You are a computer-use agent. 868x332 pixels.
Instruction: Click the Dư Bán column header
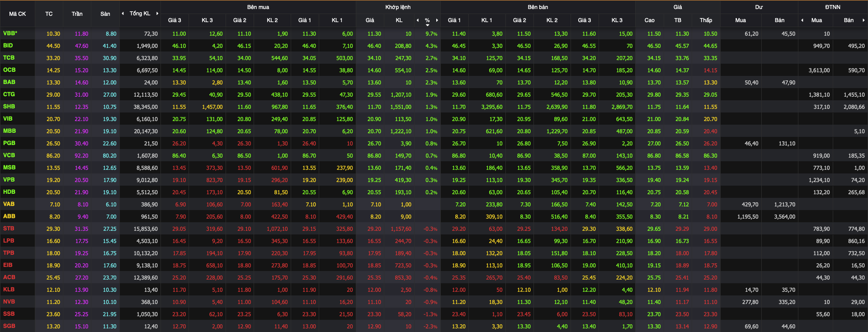[780, 20]
